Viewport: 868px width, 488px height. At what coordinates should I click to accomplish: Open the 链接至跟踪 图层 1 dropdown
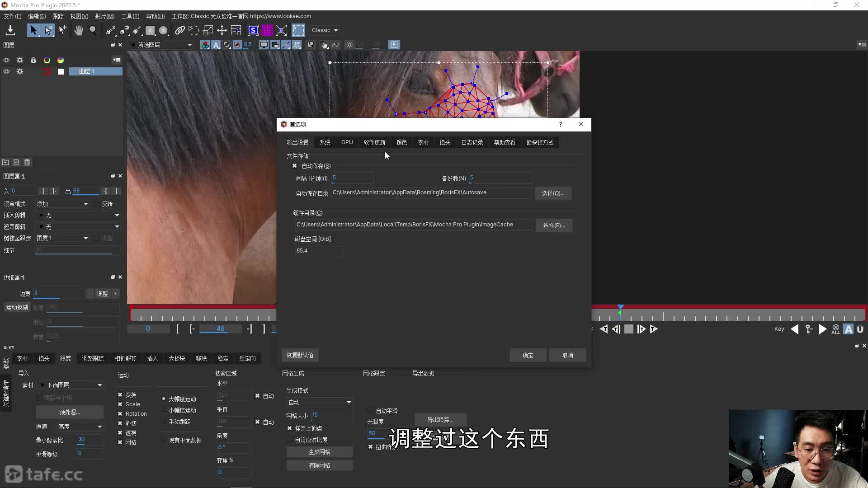pos(62,238)
